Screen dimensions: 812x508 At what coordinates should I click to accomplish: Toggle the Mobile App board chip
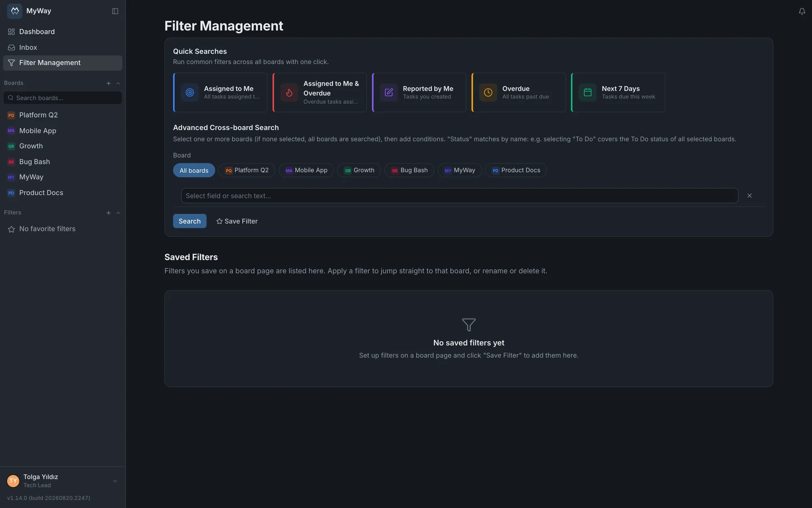tap(306, 170)
